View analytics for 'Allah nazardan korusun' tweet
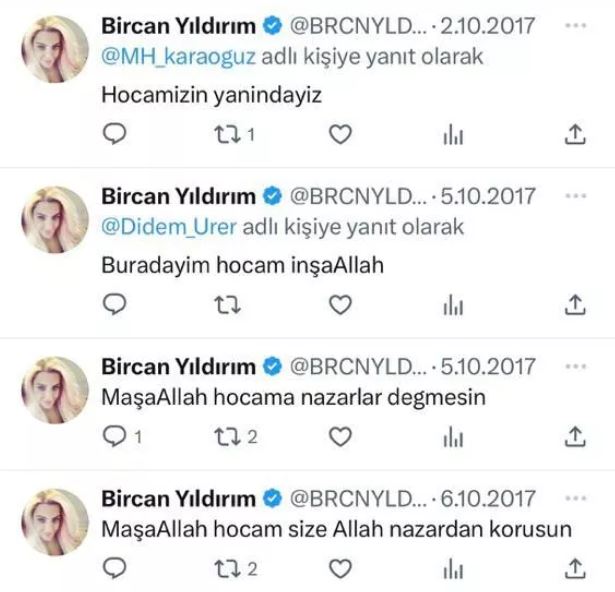615x592 pixels. (x=453, y=568)
